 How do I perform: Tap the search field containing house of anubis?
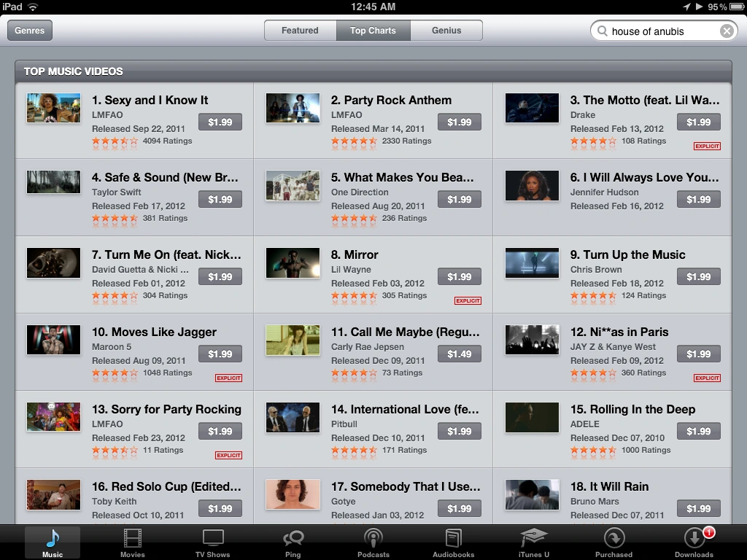[664, 31]
